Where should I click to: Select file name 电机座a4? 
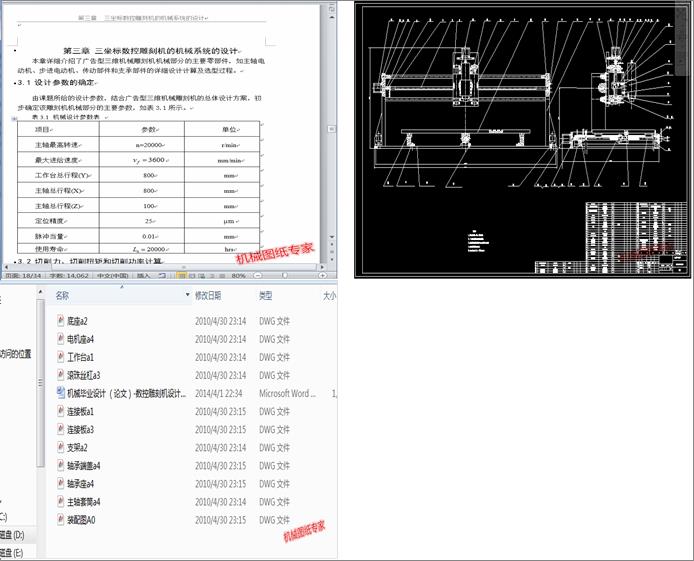click(81, 339)
